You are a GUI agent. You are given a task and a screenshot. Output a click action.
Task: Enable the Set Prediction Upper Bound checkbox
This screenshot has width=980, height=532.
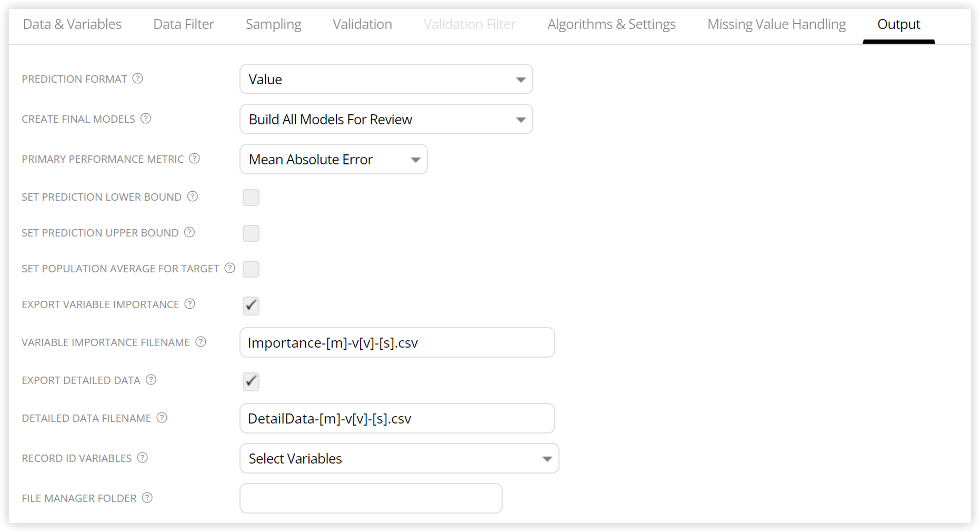point(251,233)
